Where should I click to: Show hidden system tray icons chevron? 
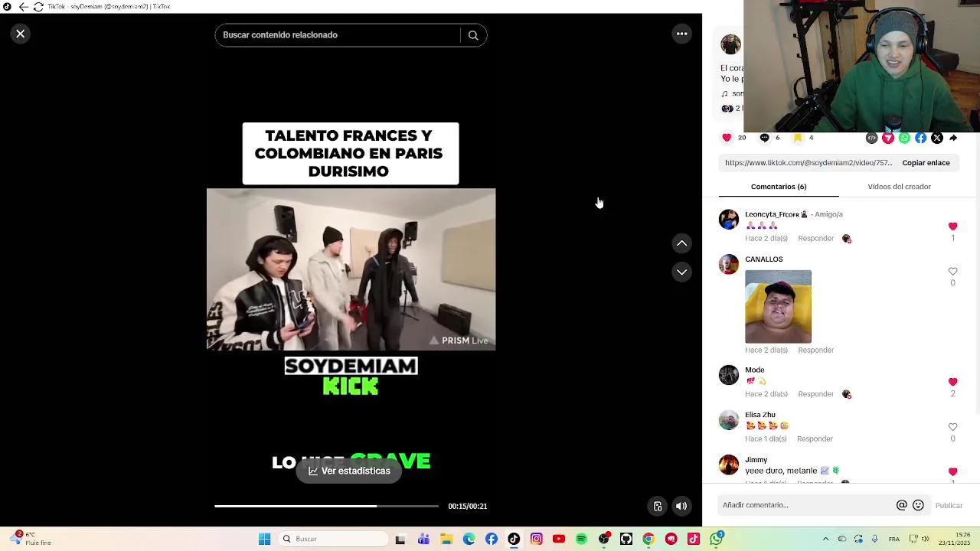pyautogui.click(x=825, y=539)
